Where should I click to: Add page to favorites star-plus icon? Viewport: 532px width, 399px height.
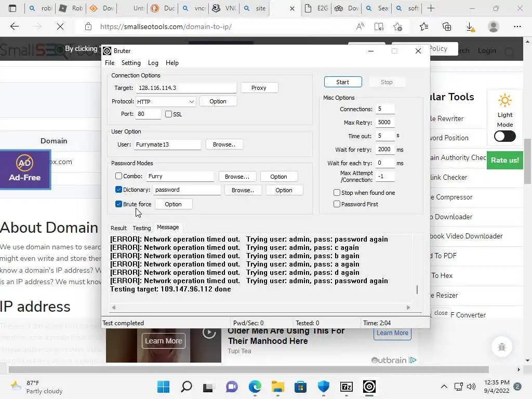[x=397, y=26]
